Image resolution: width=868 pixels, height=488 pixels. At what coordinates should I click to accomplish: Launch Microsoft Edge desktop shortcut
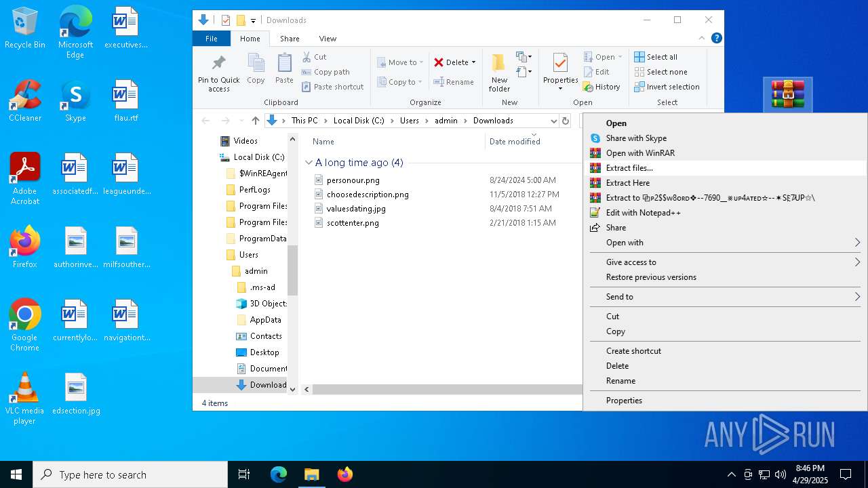[75, 32]
